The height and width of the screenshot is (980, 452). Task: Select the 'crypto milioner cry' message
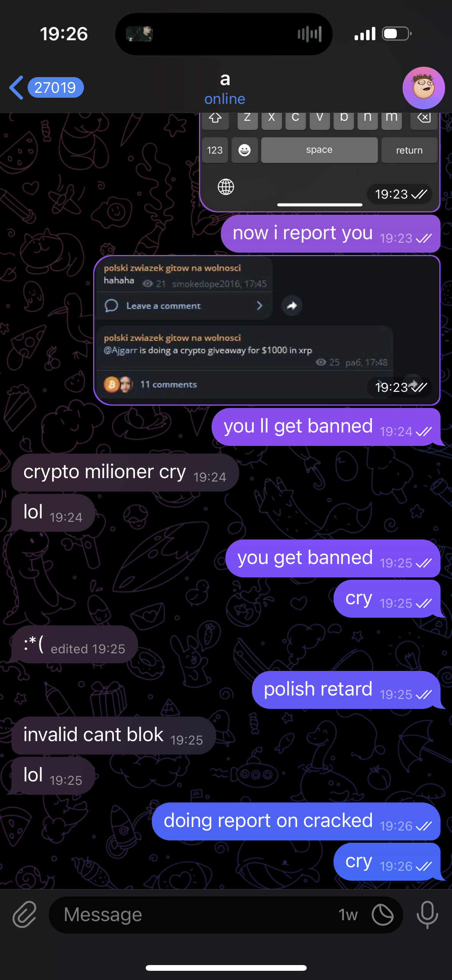coord(125,472)
